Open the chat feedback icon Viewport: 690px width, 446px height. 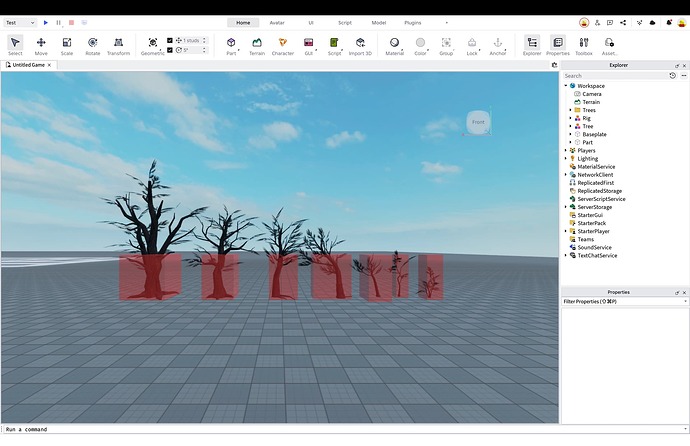click(x=610, y=22)
